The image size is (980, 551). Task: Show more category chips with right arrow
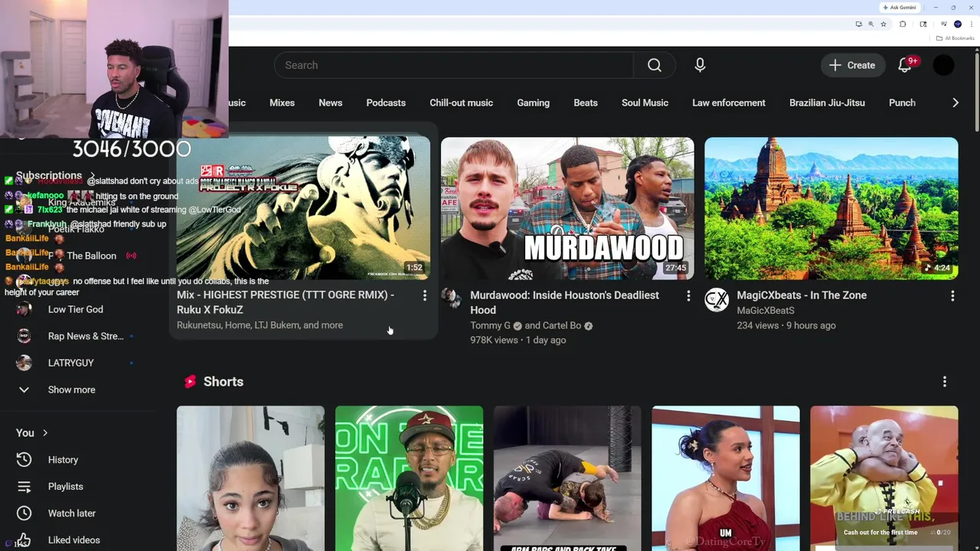point(955,103)
